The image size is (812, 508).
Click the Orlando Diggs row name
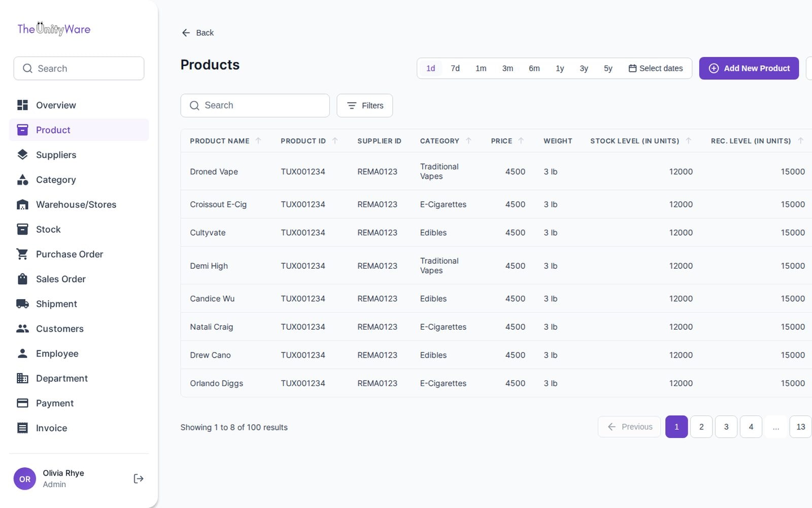(x=217, y=384)
